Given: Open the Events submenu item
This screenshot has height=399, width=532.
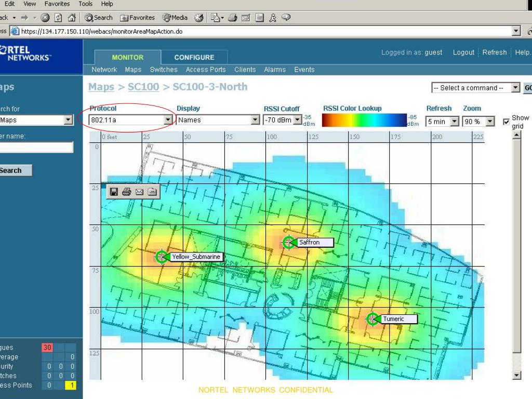Looking at the screenshot, I should pos(304,70).
